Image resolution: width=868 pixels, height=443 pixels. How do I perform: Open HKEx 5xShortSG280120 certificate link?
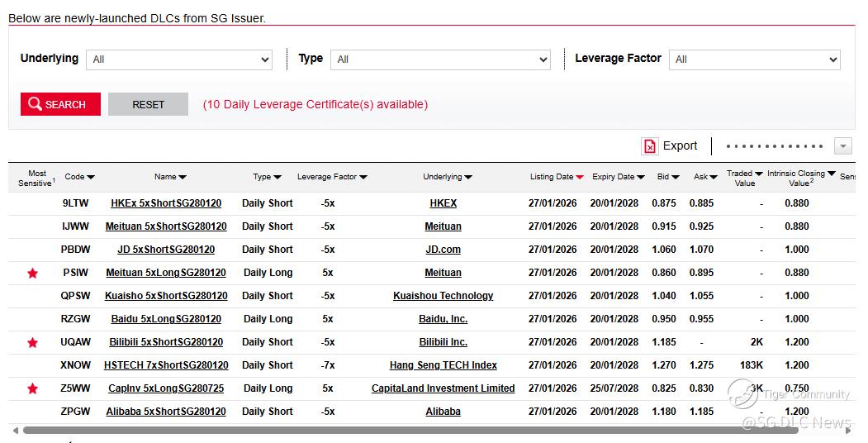coord(166,203)
